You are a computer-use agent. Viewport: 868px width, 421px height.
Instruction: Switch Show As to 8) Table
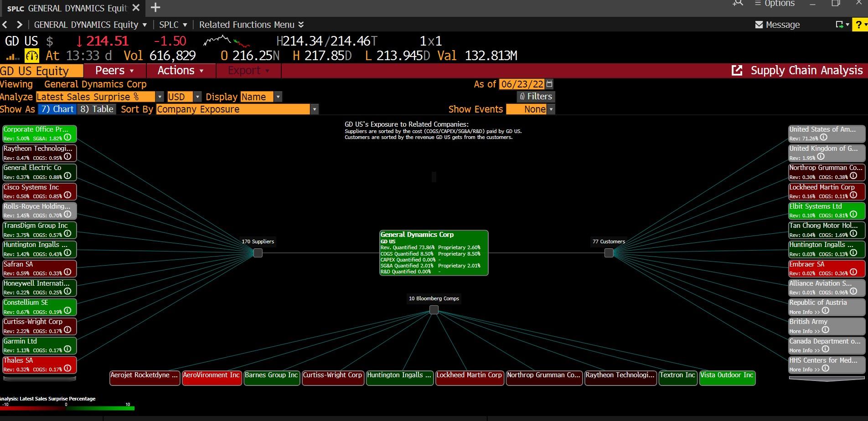[97, 109]
